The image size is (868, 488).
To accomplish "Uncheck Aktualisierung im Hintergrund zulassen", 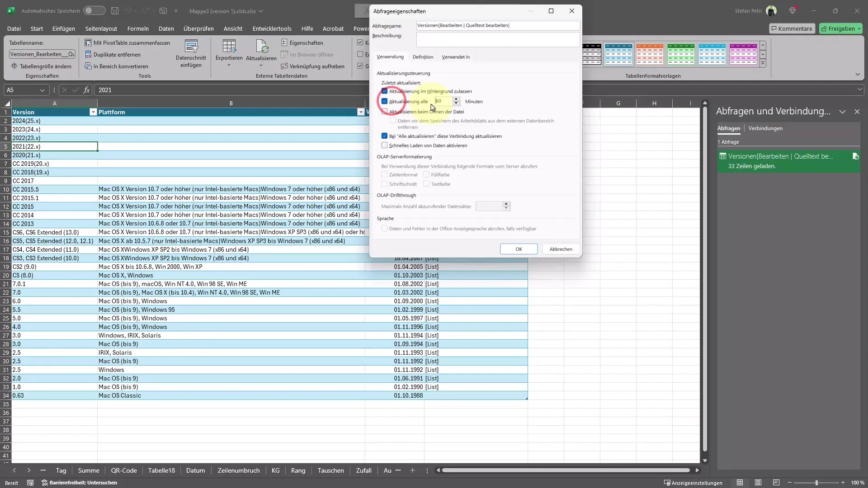I will (x=384, y=91).
